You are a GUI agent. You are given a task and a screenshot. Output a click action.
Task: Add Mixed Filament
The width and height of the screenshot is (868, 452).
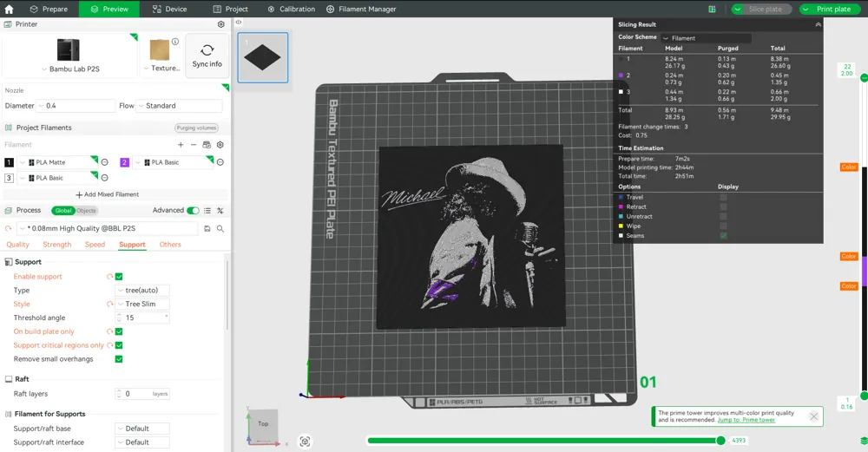pos(108,194)
